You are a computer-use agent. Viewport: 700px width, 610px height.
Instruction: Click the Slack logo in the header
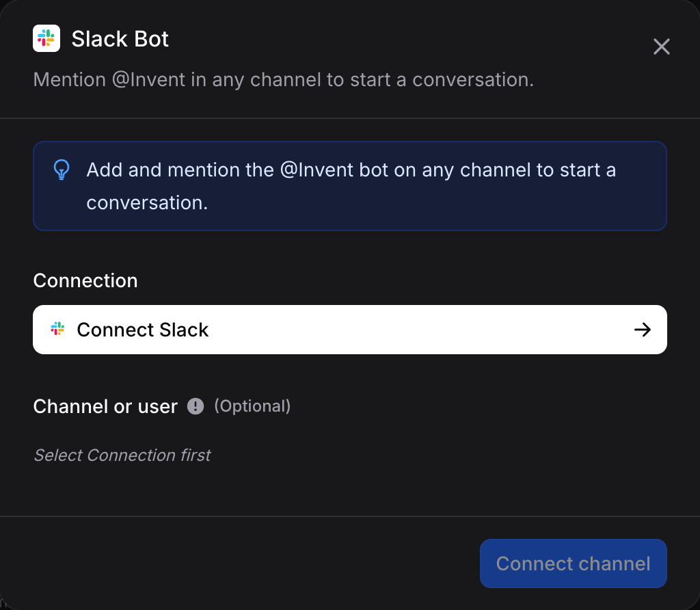[46, 38]
